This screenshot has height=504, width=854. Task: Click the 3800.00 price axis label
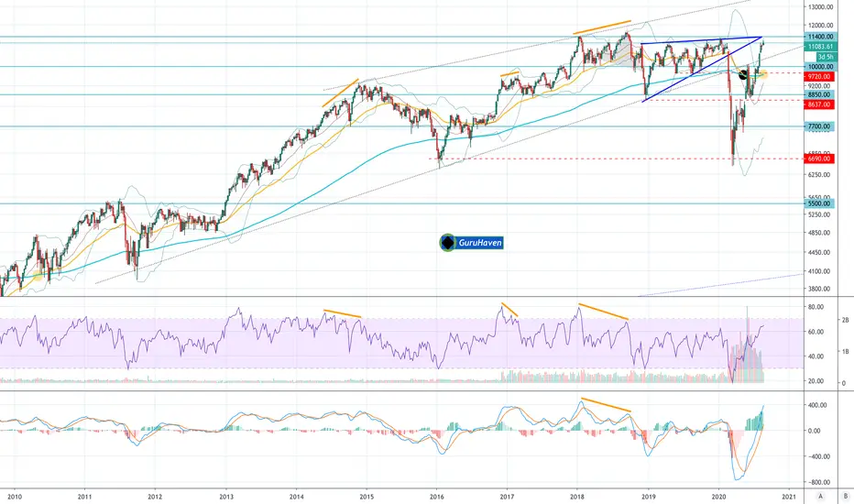point(820,289)
